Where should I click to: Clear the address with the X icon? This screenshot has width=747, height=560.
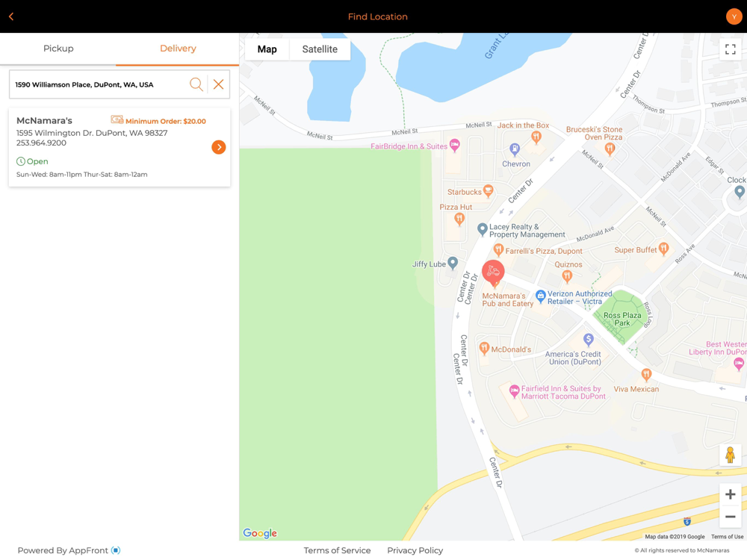pos(218,84)
